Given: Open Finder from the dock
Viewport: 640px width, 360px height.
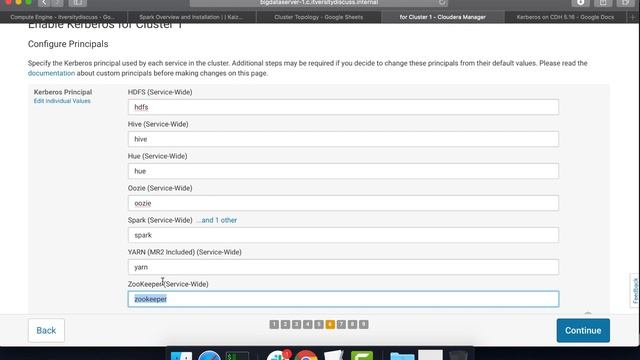Looking at the screenshot, I should (x=181, y=355).
